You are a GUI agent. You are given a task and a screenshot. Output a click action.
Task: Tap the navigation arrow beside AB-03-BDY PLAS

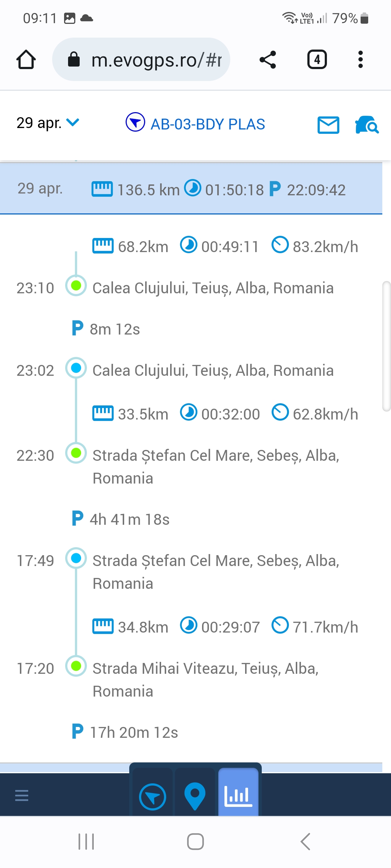pos(135,123)
